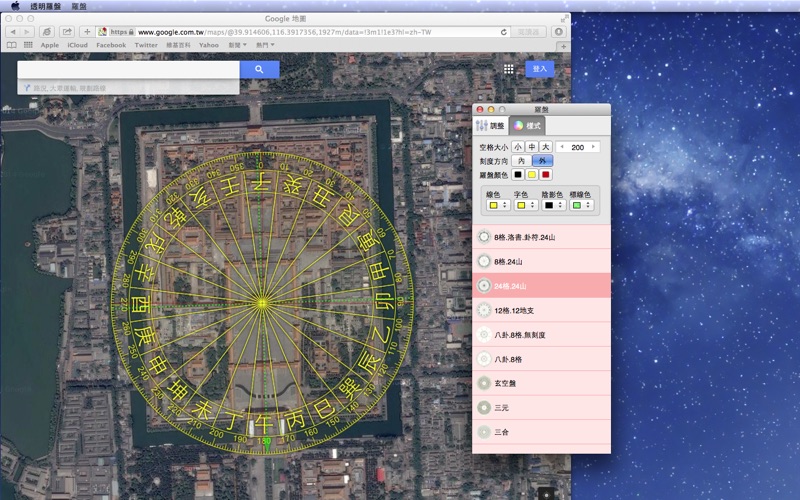Choose the 三合 compass icon
Screen dimensions: 800x500
coord(484,432)
